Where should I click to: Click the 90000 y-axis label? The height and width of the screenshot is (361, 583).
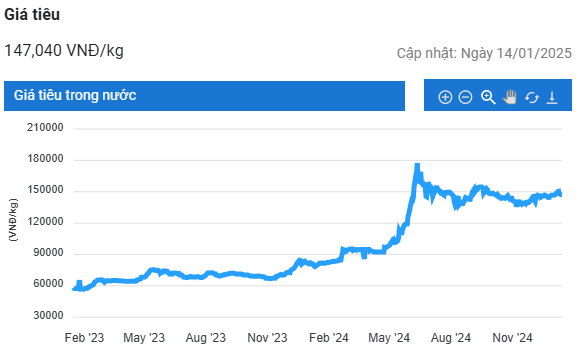pos(48,253)
